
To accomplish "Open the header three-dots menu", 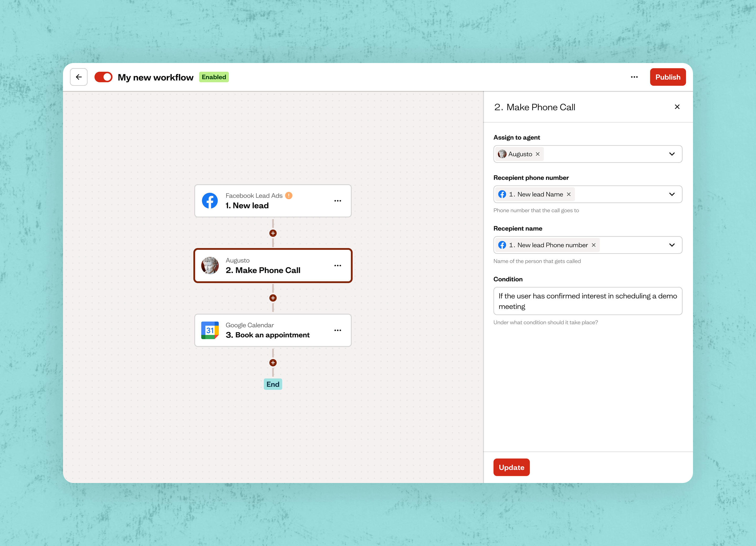I will [x=634, y=77].
